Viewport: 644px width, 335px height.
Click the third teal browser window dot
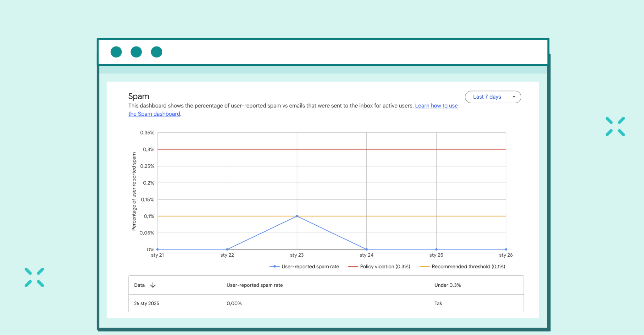tap(156, 52)
